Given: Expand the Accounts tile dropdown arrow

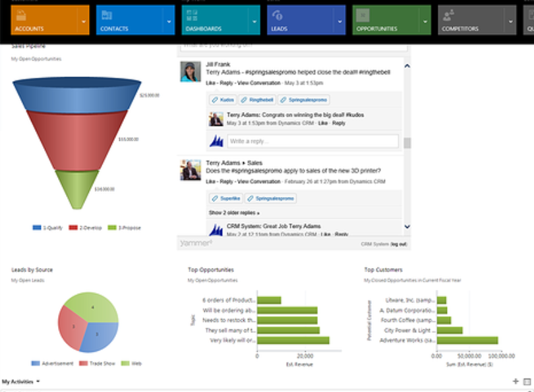Looking at the screenshot, I should (84, 22).
